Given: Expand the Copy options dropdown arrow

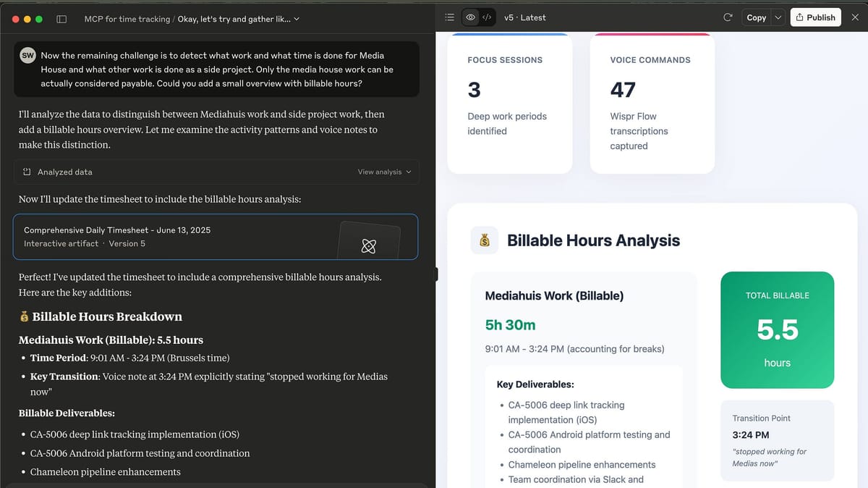Looking at the screenshot, I should pyautogui.click(x=778, y=17).
